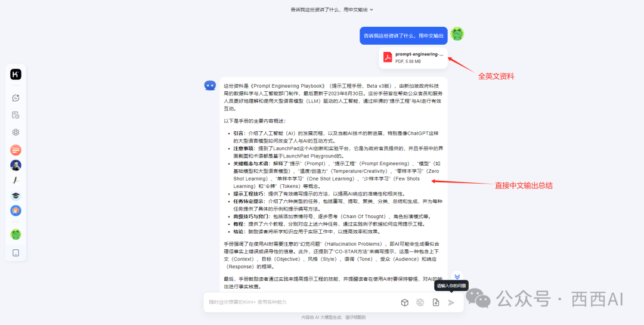Click the frog avatar beside user message

pos(457,33)
